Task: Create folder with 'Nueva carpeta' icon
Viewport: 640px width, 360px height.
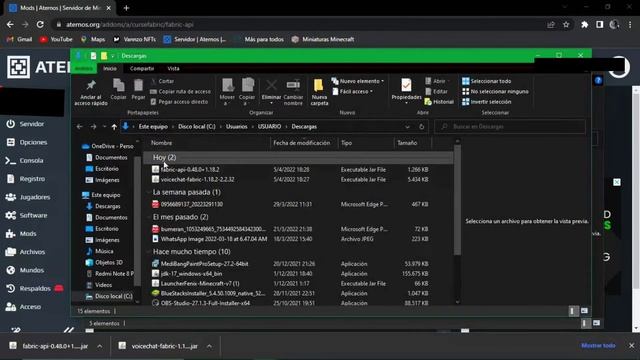Action: (x=318, y=85)
